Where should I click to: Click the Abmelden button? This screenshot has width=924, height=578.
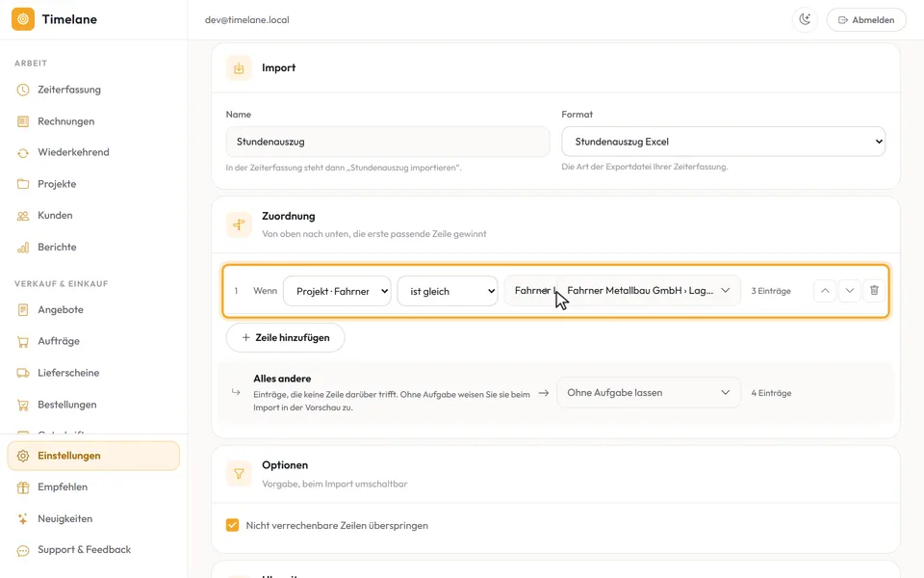(x=866, y=19)
